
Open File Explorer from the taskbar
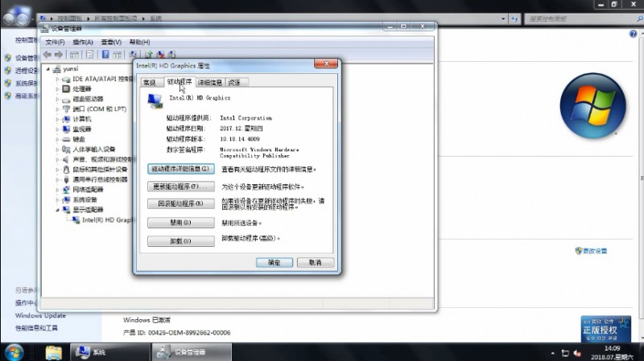53,352
